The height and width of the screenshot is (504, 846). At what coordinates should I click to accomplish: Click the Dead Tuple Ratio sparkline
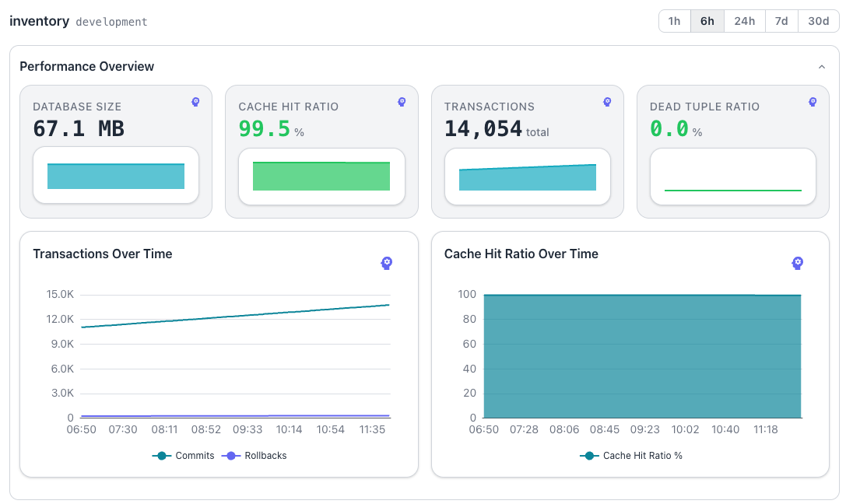[x=732, y=190]
